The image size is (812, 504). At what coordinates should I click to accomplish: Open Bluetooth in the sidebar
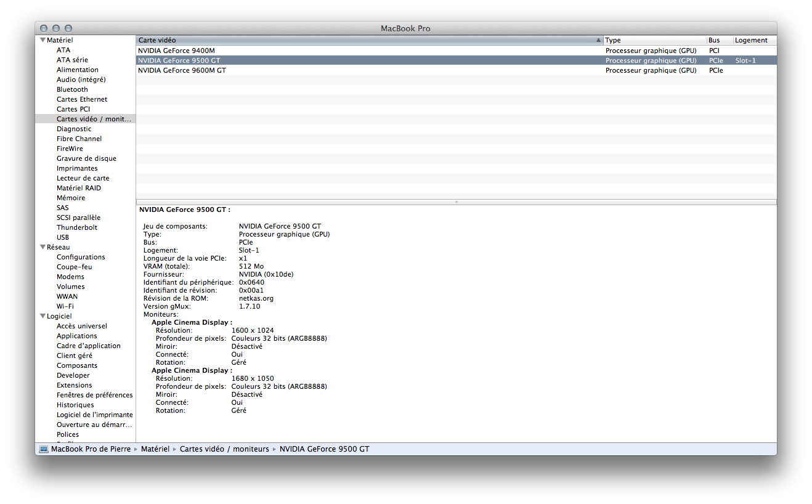pyautogui.click(x=72, y=89)
